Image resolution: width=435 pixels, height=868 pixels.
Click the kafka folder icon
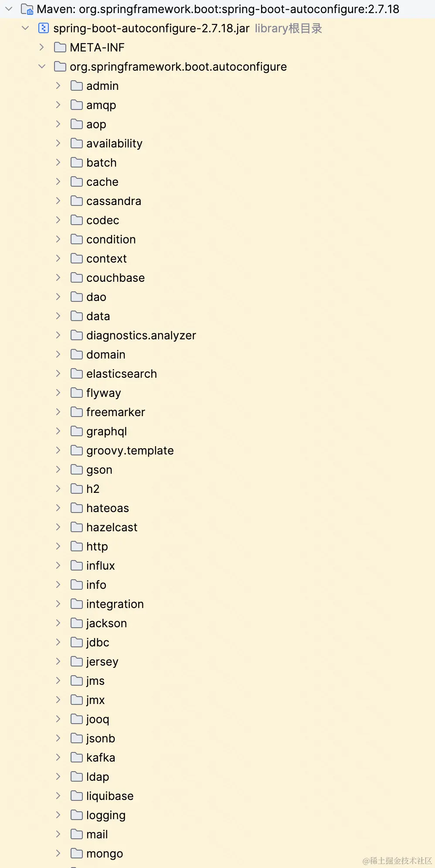point(77,758)
